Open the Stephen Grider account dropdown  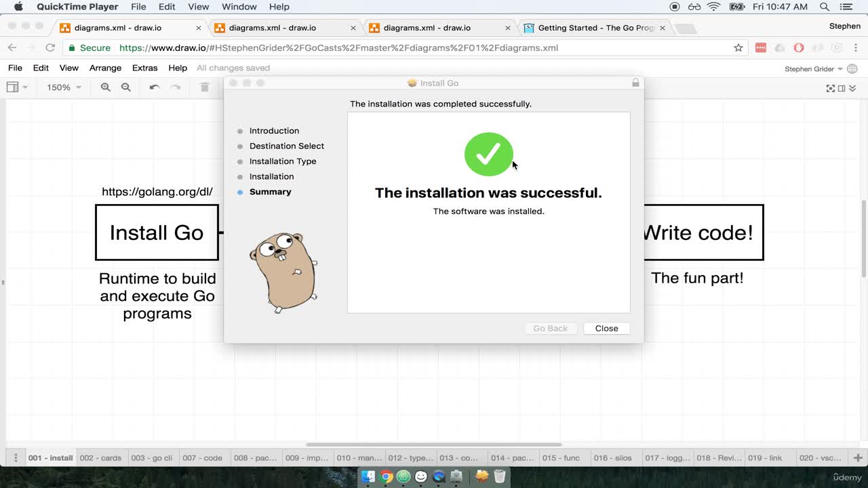coord(814,68)
